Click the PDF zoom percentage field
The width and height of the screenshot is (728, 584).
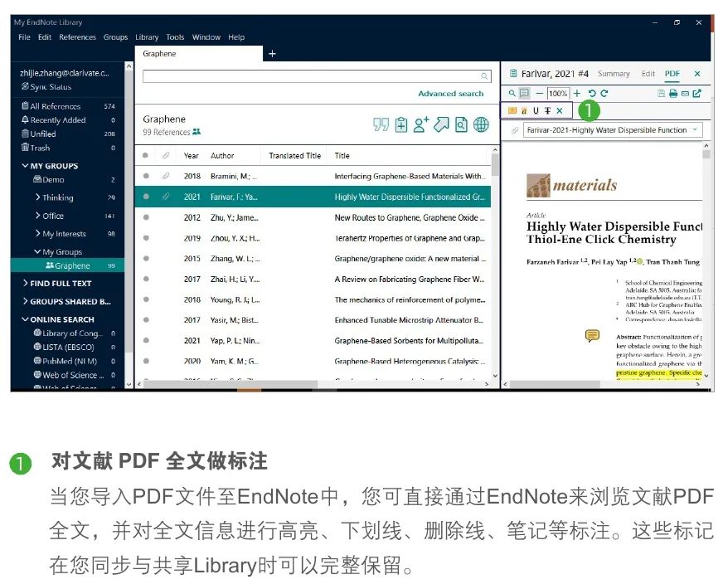pos(557,94)
